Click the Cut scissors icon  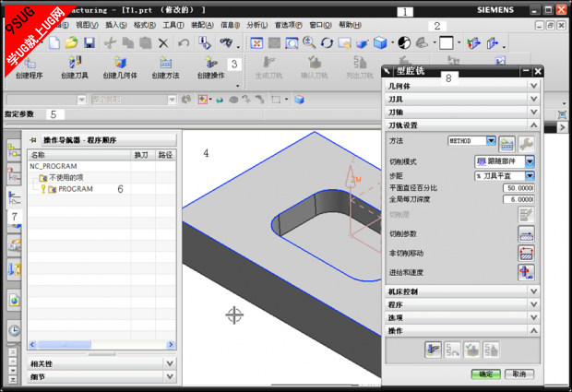click(x=110, y=43)
